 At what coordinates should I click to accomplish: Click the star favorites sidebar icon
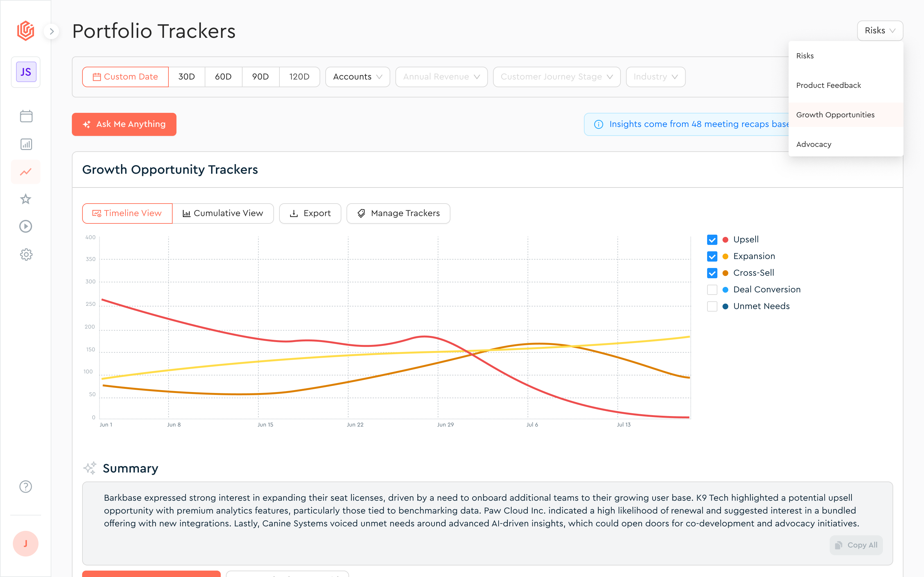click(x=26, y=199)
